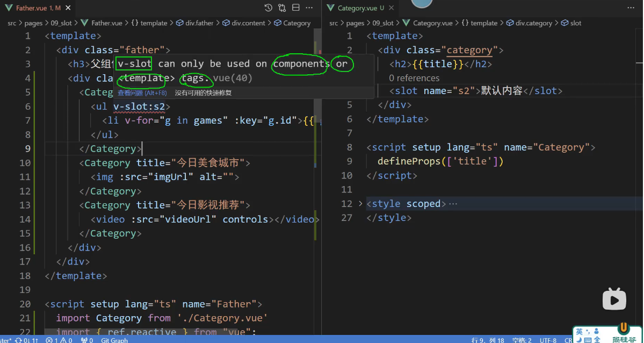
Task: Open more actions menu in right editor group
Action: click(631, 8)
